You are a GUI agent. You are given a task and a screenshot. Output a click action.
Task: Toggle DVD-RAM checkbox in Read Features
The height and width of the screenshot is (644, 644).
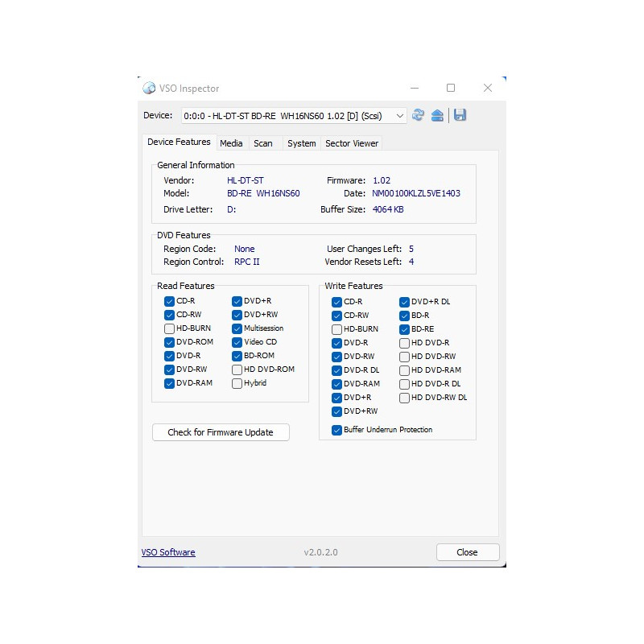click(x=169, y=383)
